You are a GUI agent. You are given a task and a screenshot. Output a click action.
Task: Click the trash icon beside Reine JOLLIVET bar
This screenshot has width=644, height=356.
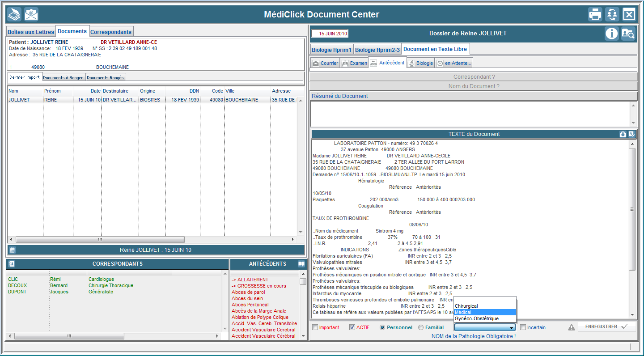pyautogui.click(x=13, y=250)
